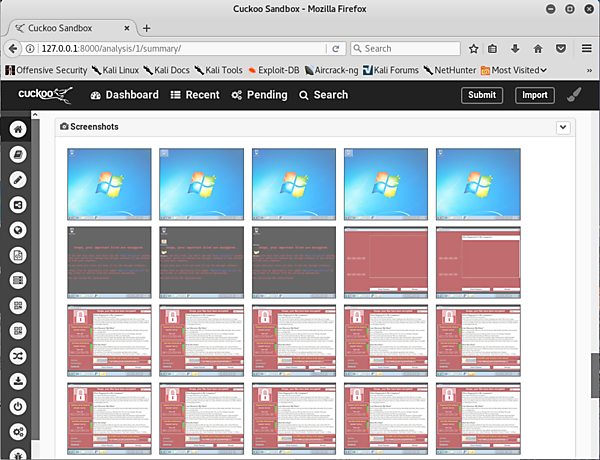Open the Firefox hamburger menu
The image size is (600, 460).
click(583, 48)
